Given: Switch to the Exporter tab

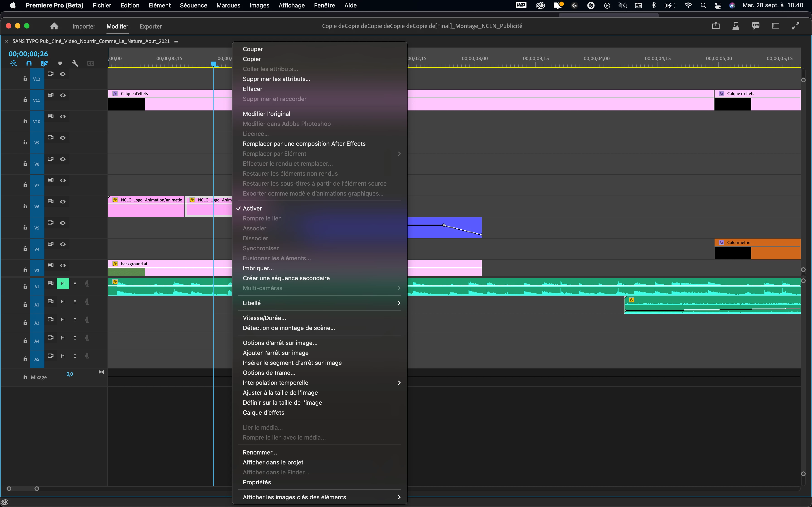Looking at the screenshot, I should pos(150,26).
